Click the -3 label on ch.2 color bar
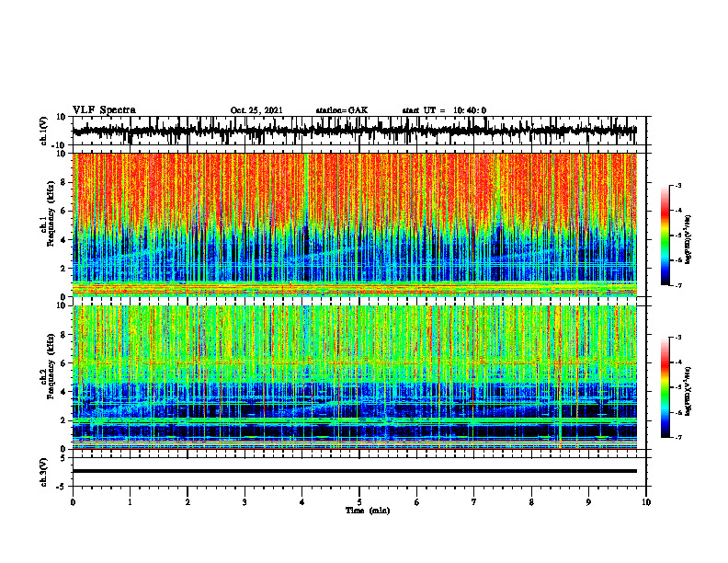Viewport: 728px width, 563px height. pos(677,338)
